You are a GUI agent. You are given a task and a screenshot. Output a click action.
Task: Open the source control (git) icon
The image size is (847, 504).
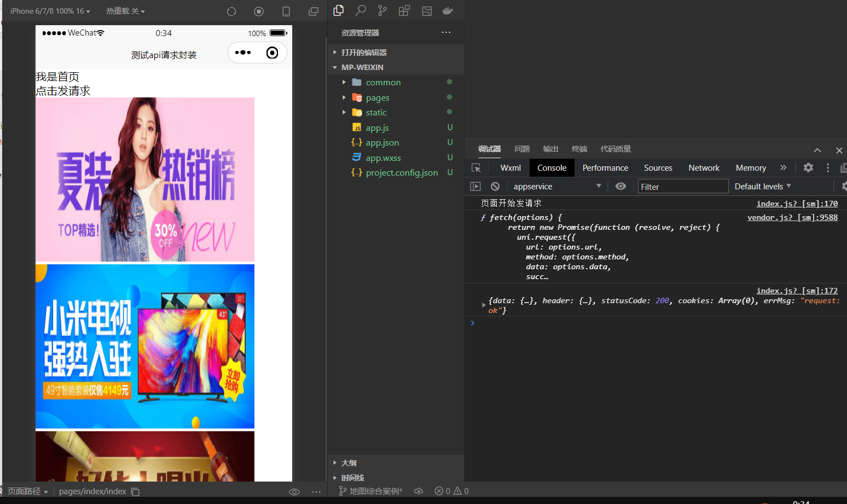pyautogui.click(x=382, y=11)
